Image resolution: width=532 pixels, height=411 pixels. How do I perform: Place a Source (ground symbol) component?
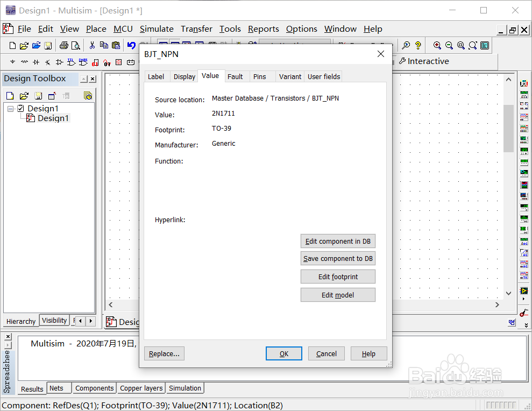click(12, 62)
